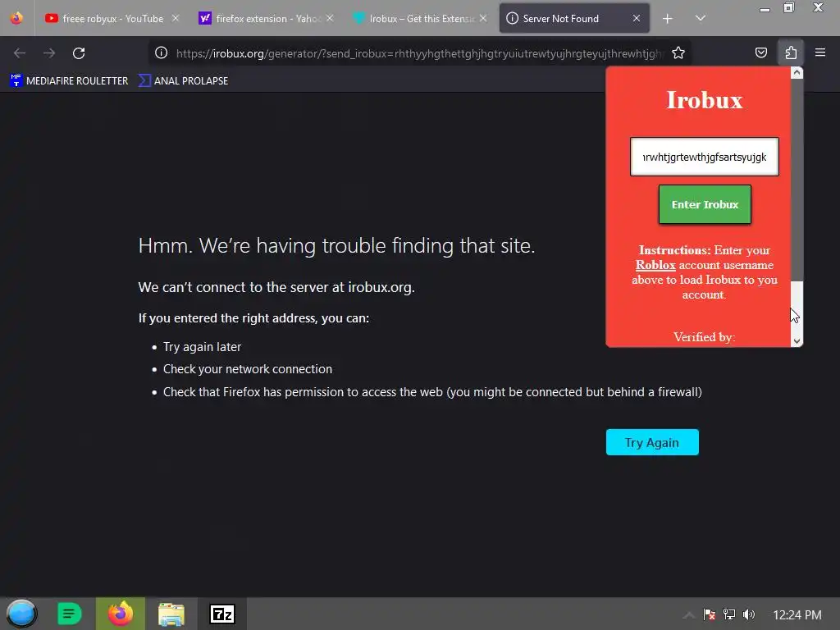Open the Roblox link in instructions

pyautogui.click(x=655, y=265)
